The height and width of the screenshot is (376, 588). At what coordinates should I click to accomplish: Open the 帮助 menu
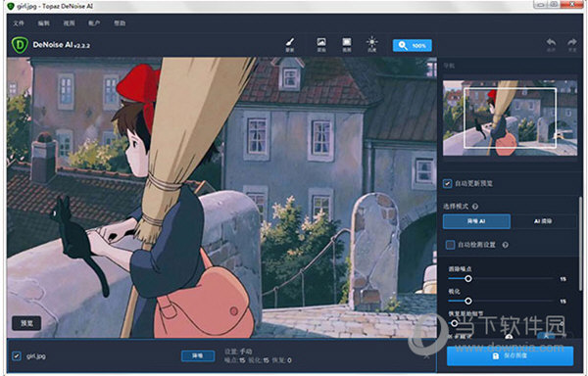coord(120,23)
